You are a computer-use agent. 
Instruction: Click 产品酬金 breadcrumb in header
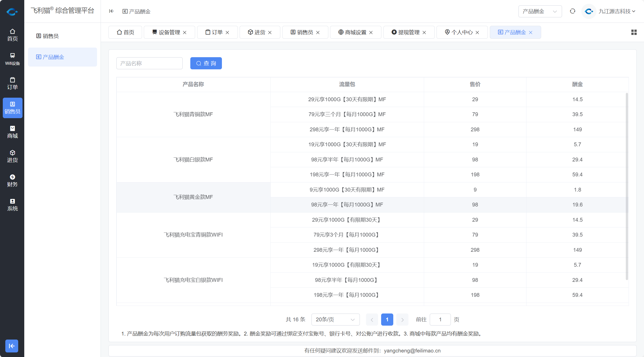(136, 11)
